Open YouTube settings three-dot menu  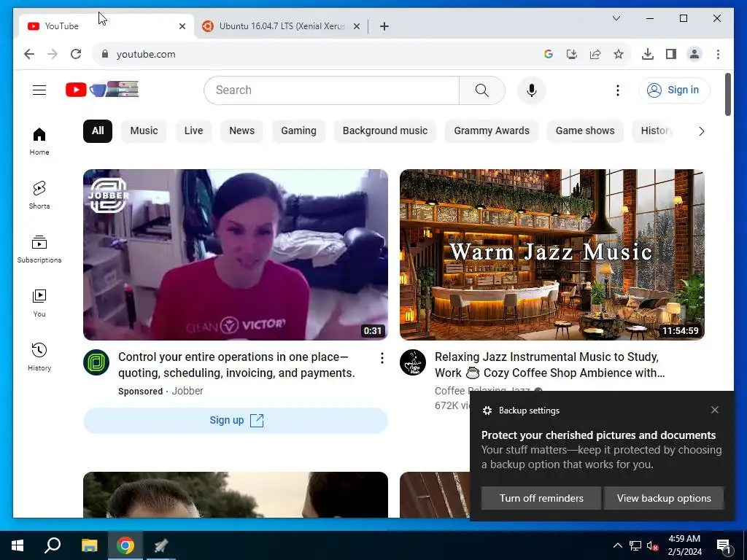[x=617, y=90]
